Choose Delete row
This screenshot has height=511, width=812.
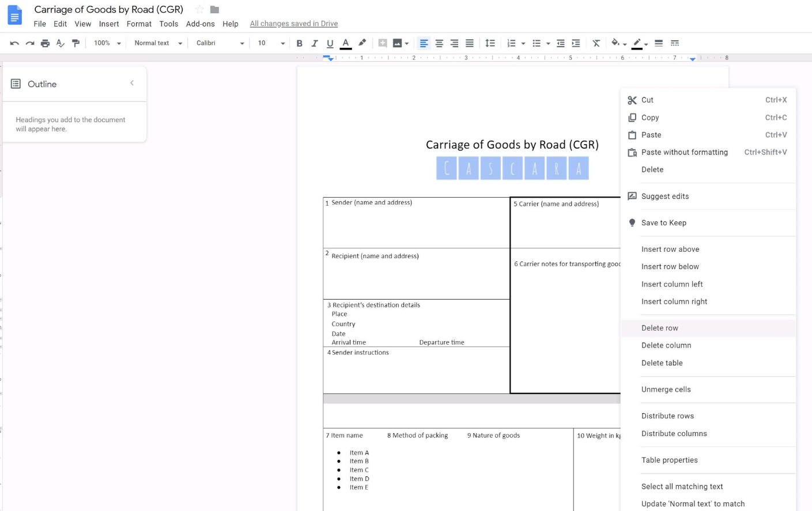(x=708, y=328)
